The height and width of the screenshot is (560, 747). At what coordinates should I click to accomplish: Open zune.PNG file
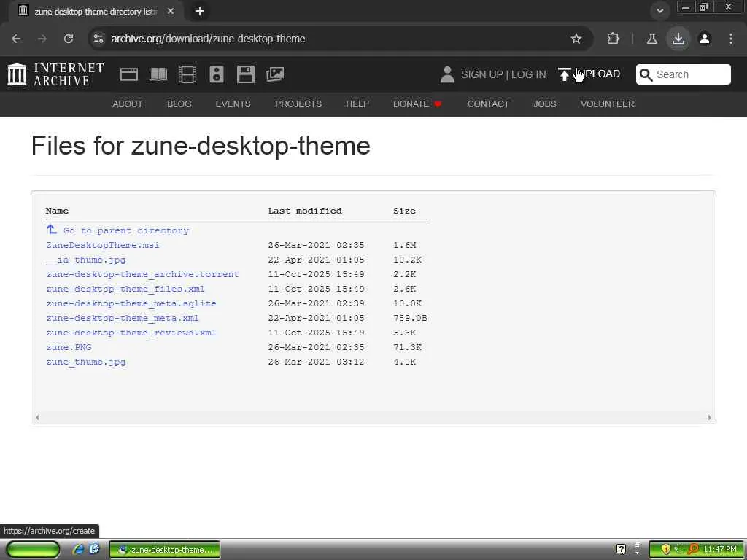[x=69, y=347]
